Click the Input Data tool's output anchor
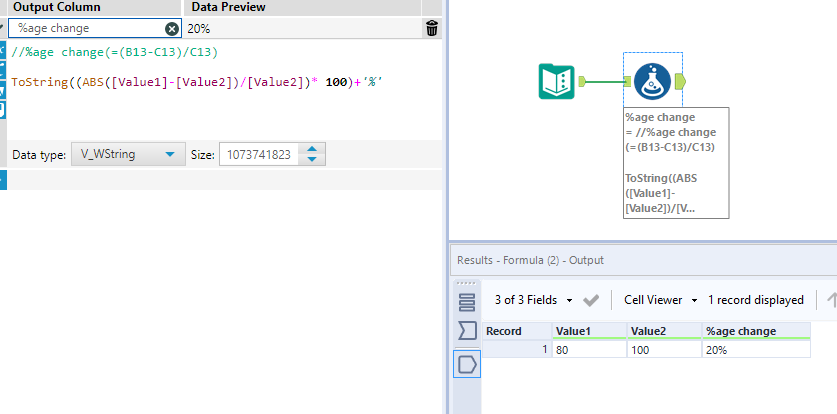Image resolution: width=837 pixels, height=414 pixels. coord(582,81)
